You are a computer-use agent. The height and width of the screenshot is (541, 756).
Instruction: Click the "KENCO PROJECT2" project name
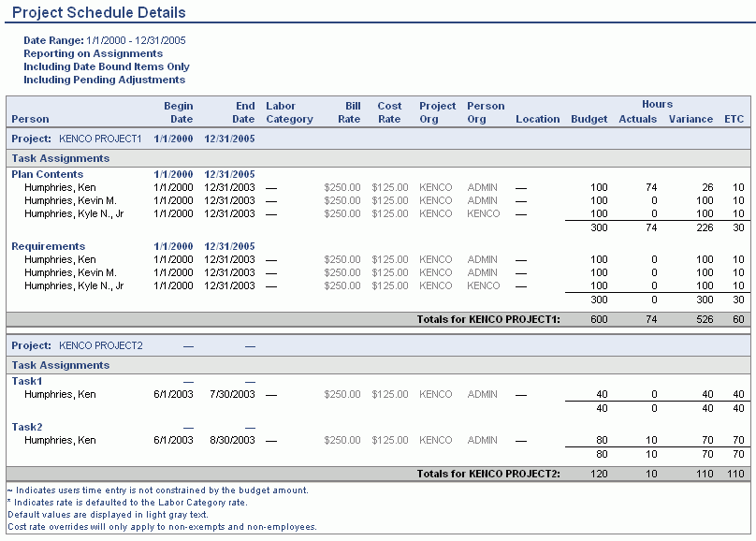[101, 345]
